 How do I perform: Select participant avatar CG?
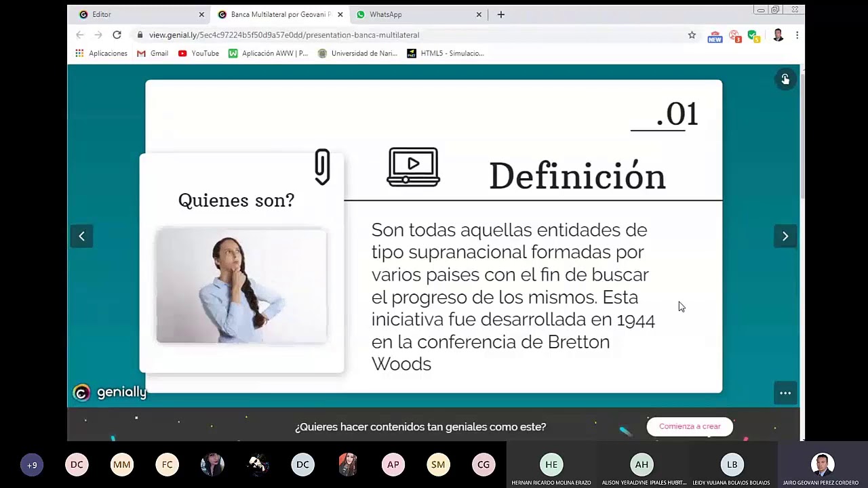click(x=484, y=465)
